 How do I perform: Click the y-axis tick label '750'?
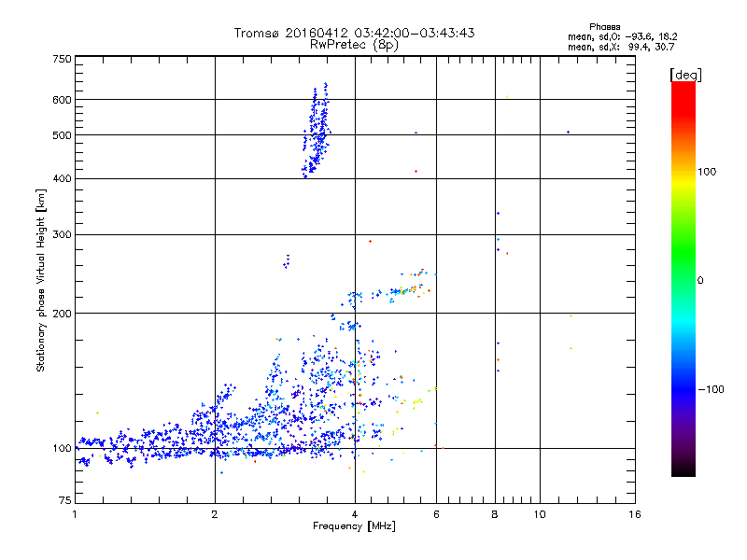pos(62,59)
